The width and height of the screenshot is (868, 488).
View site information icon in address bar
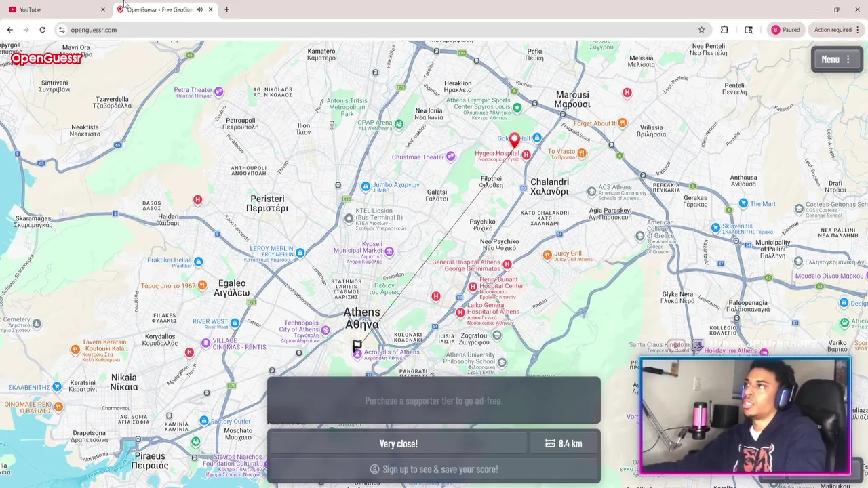(62, 30)
